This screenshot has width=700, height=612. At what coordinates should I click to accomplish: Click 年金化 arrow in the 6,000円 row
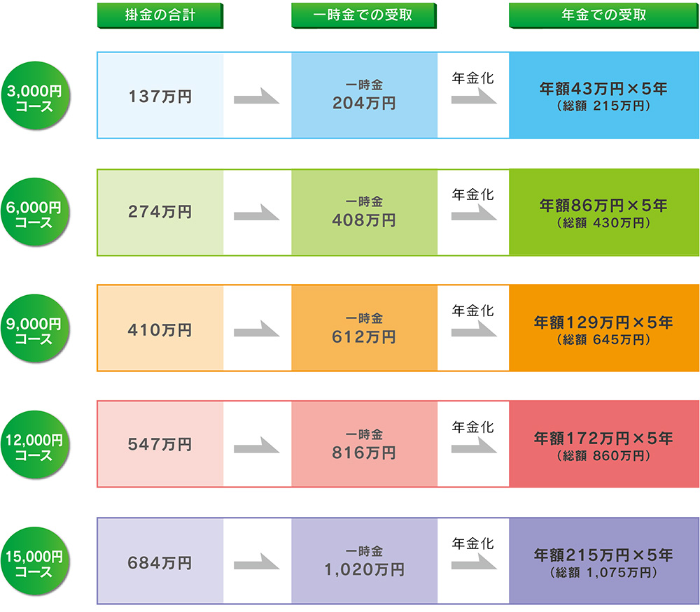pos(474,213)
